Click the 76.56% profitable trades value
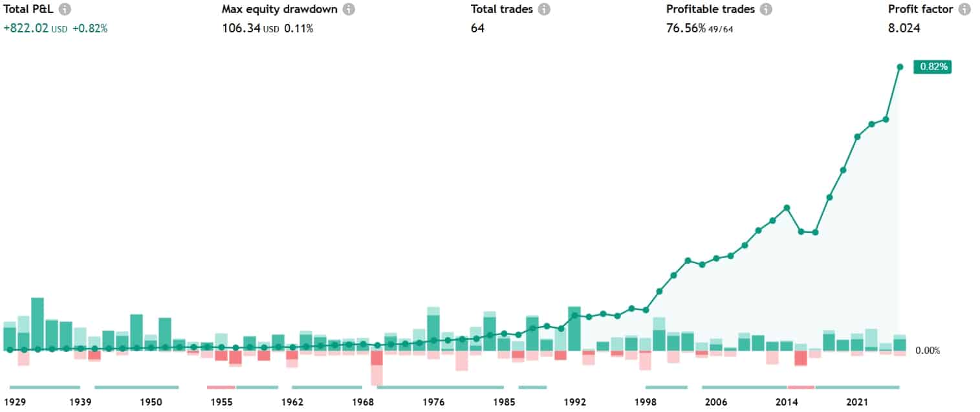 686,28
